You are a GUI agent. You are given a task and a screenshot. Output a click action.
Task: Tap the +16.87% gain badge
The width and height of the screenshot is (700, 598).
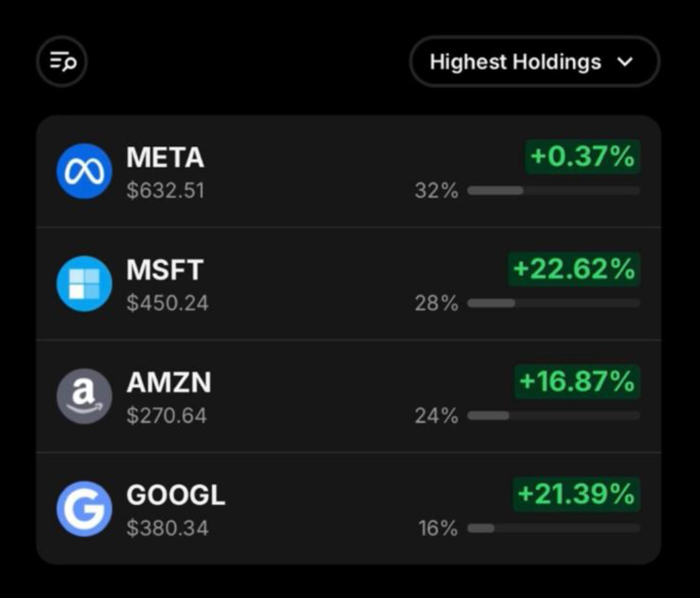click(x=578, y=382)
